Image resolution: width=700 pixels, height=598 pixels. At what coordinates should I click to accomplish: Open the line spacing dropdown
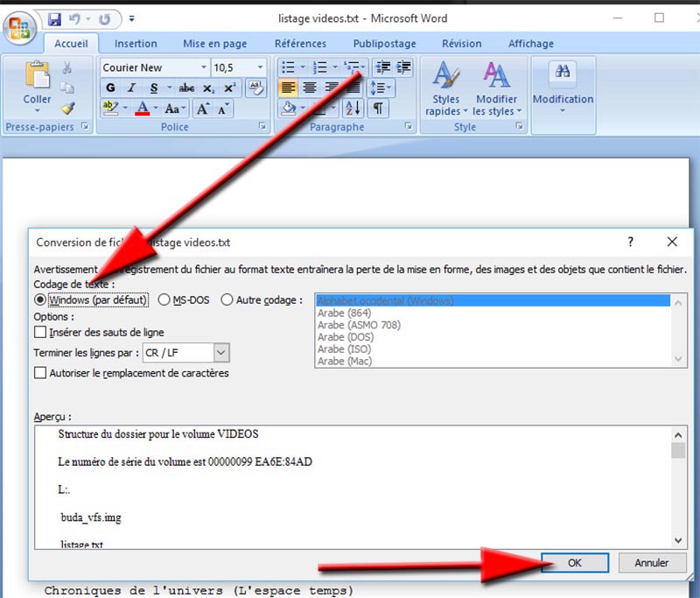coord(381,88)
